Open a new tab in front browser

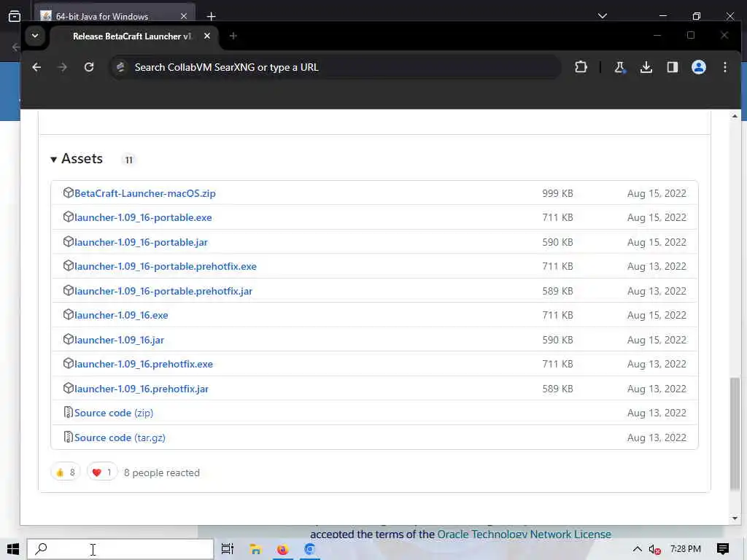[x=233, y=36]
